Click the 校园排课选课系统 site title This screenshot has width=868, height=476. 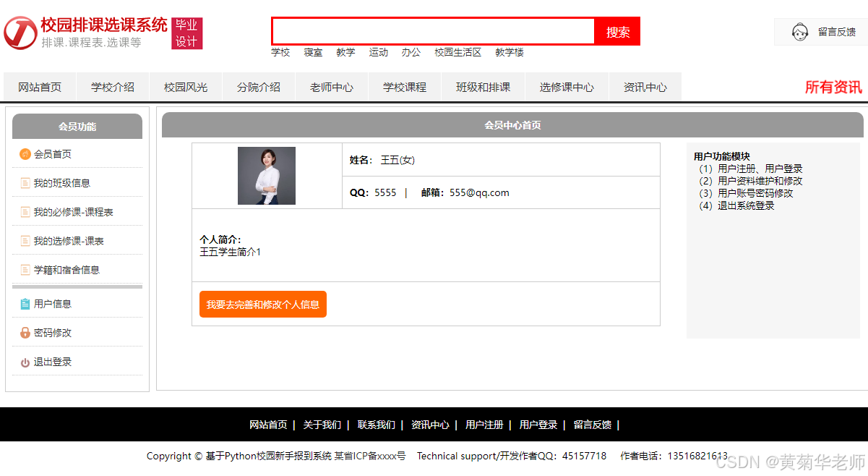click(104, 25)
